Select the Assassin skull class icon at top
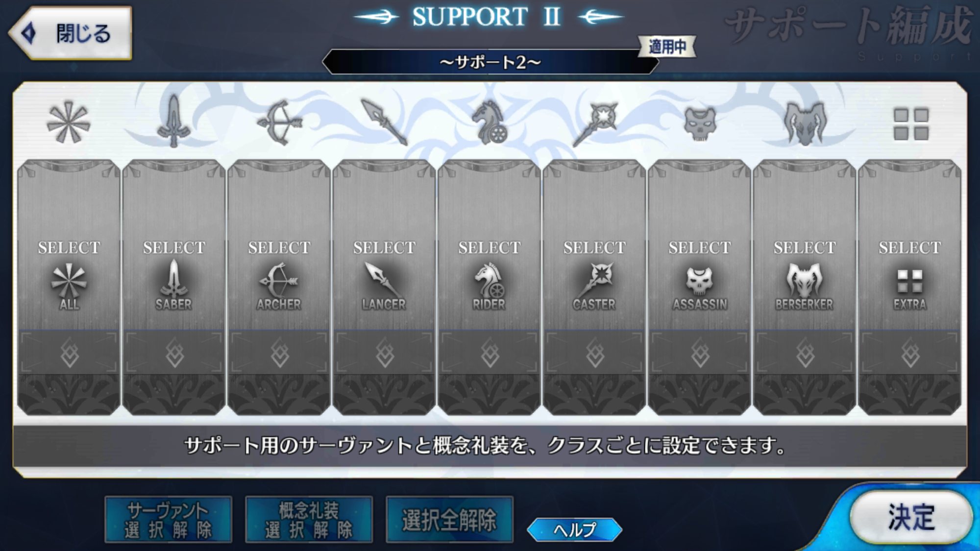The width and height of the screenshot is (980, 551). click(x=700, y=124)
